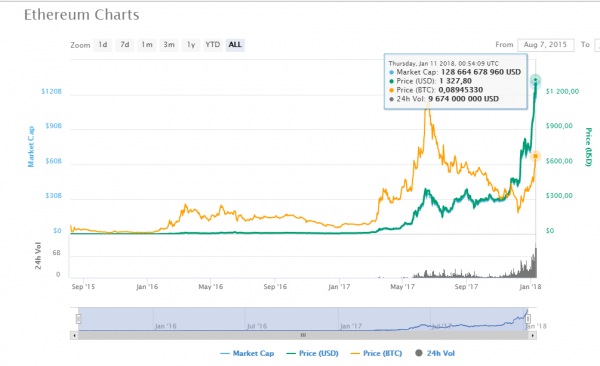Click the Jan '18 x-axis label
Viewport: 600px width, 366px height.
[530, 286]
